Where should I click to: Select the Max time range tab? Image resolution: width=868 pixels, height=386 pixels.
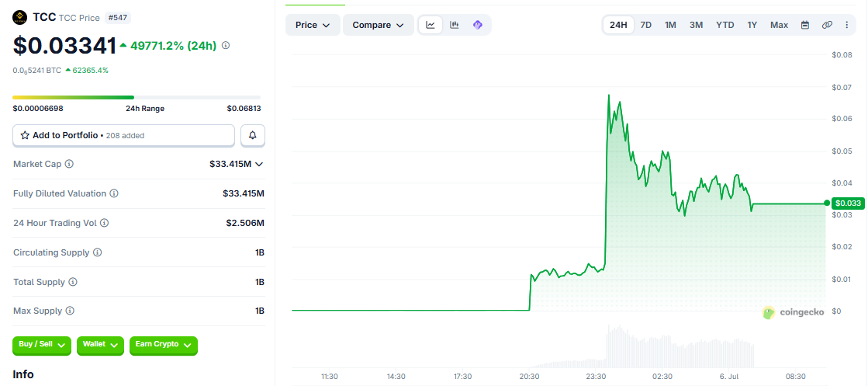coord(779,25)
